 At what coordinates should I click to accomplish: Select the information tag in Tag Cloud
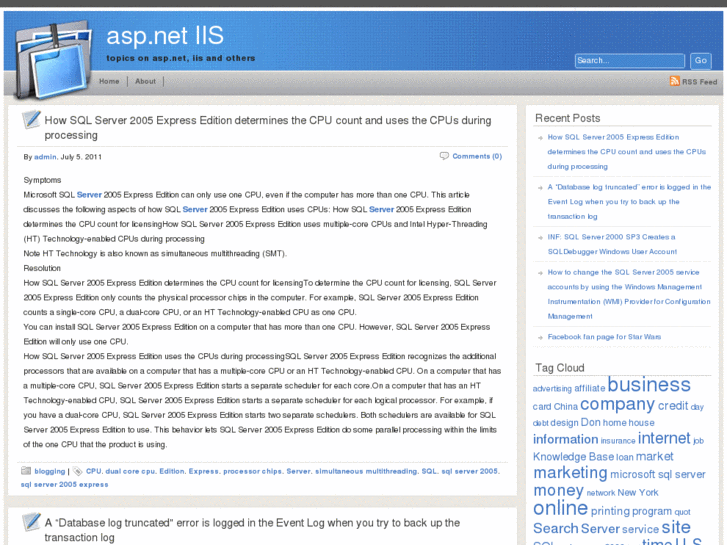pyautogui.click(x=565, y=439)
